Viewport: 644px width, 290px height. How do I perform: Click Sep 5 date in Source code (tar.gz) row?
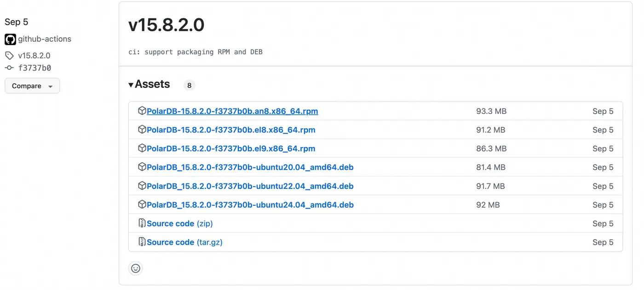click(x=603, y=242)
